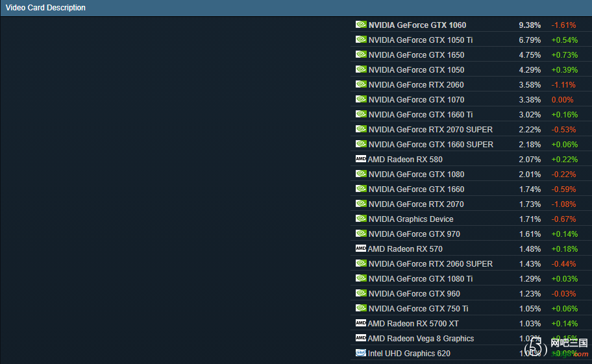Click the NVIDIA logo beside GeForce GTX 970

pos(361,234)
